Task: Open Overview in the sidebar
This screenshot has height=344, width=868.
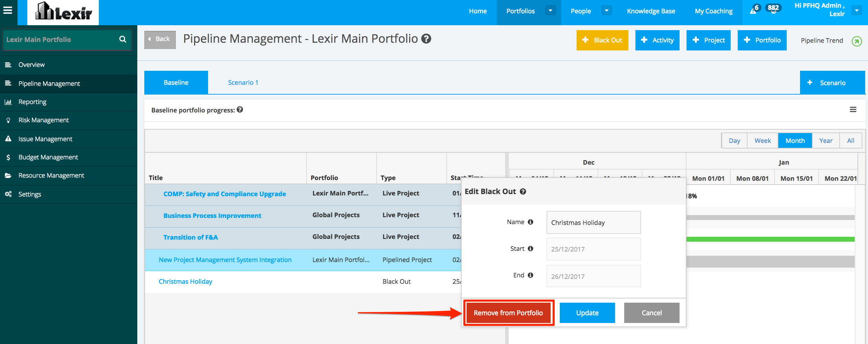Action: [x=69, y=65]
